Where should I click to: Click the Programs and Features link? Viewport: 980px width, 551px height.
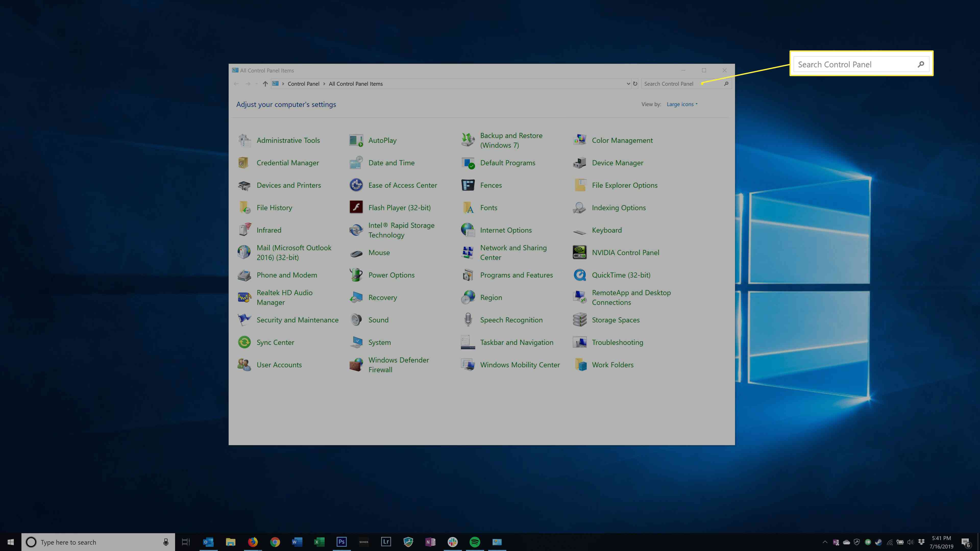click(x=516, y=275)
